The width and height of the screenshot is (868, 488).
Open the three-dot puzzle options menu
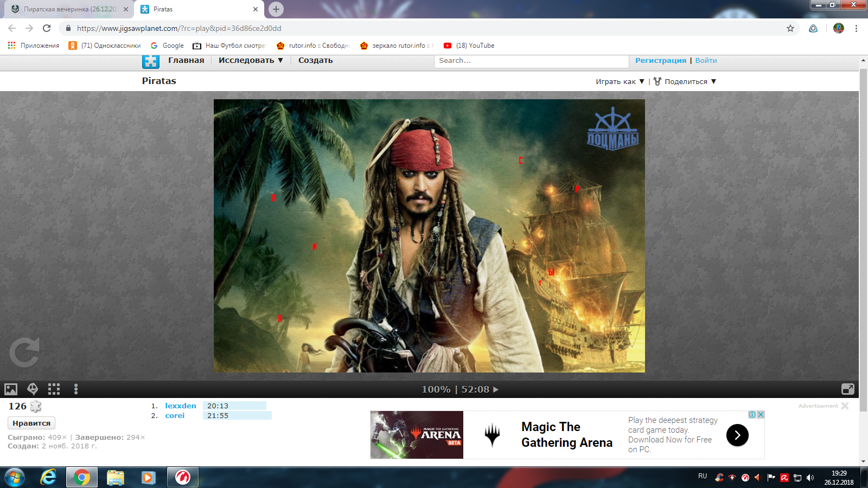pos(76,389)
